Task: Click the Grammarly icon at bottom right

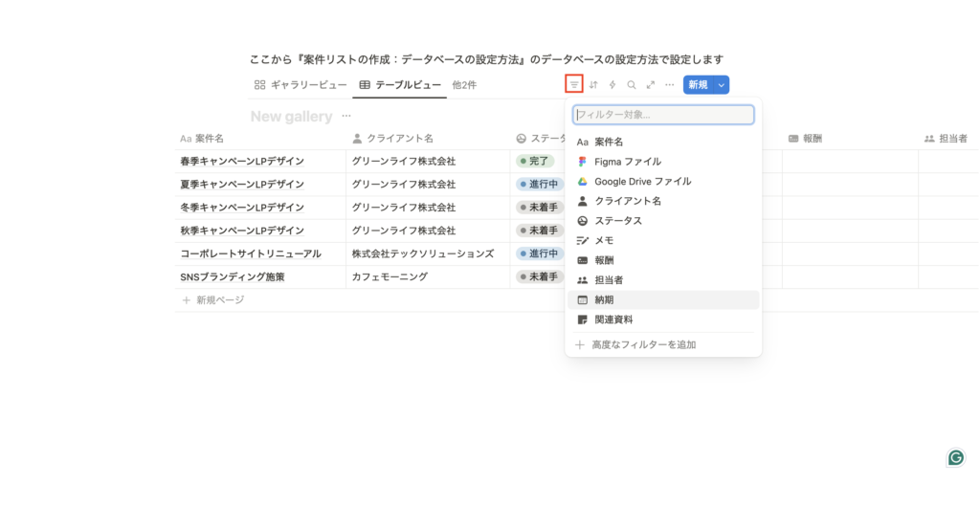Action: point(955,457)
